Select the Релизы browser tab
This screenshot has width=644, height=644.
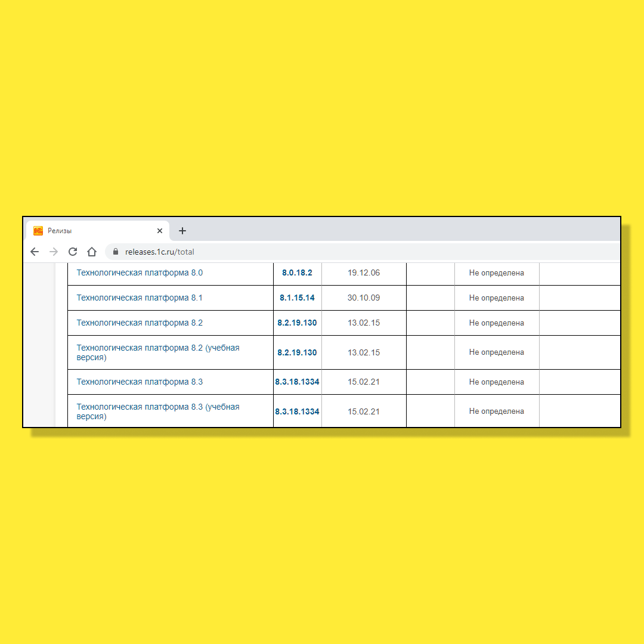(98, 231)
